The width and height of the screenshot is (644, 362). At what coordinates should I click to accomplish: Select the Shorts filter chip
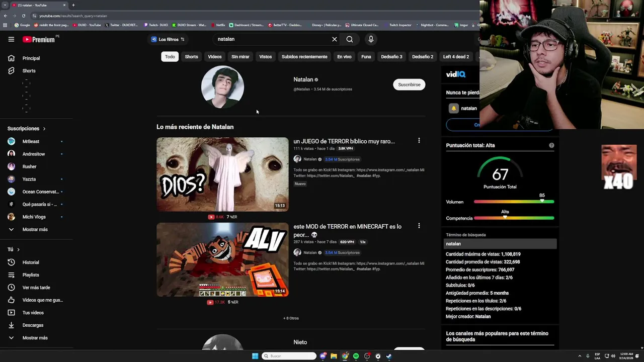click(x=191, y=57)
